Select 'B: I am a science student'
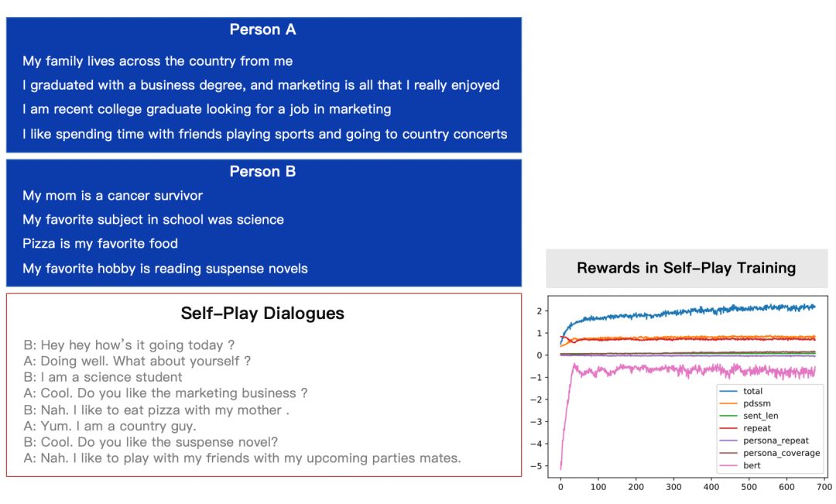The image size is (836, 504). (103, 377)
